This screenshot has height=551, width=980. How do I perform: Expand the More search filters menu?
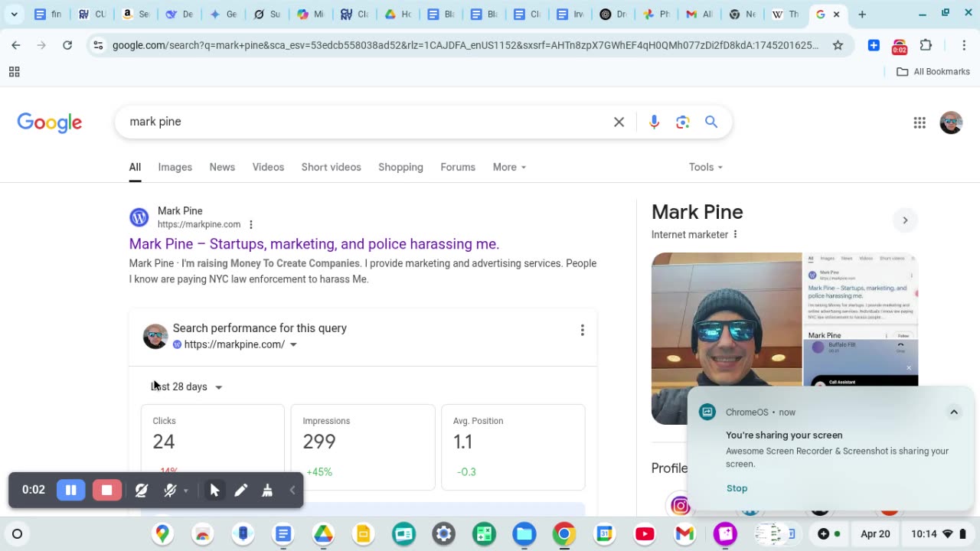[509, 167]
